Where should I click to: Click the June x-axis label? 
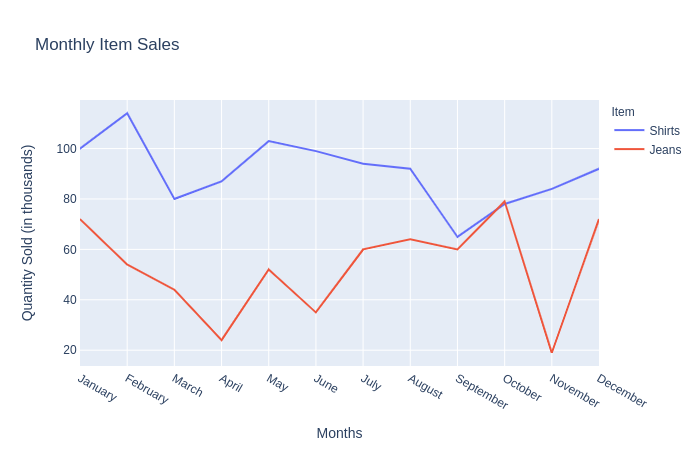326,384
